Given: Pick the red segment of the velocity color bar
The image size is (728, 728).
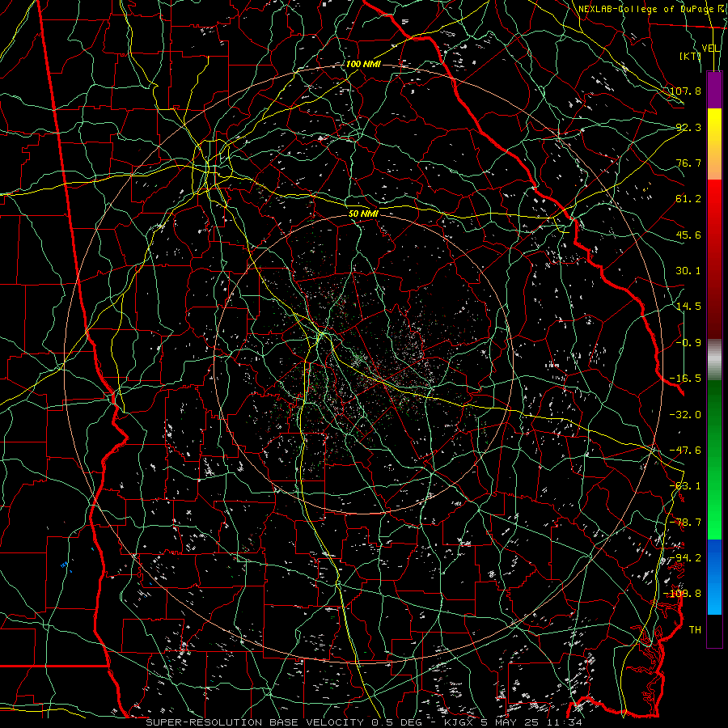Looking at the screenshot, I should (714, 260).
